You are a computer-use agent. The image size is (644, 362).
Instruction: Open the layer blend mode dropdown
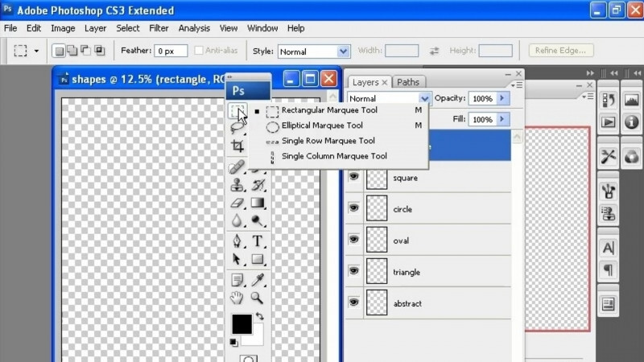[389, 98]
